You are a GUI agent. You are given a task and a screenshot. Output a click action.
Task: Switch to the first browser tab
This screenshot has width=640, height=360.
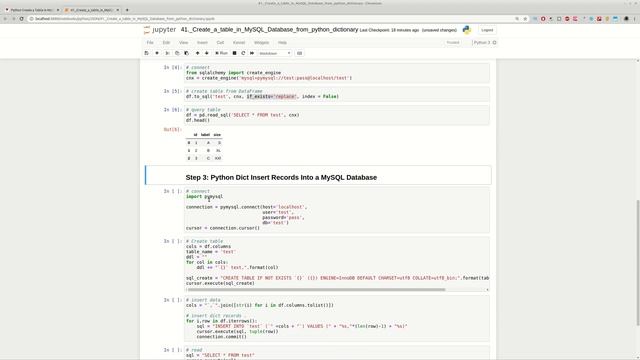click(31, 10)
